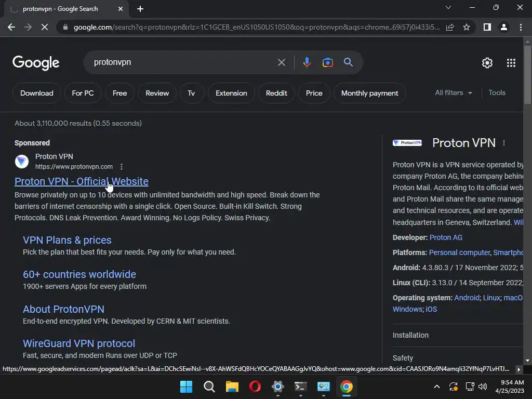Click the iOS operating system link
The width and height of the screenshot is (532, 399).
click(x=431, y=310)
